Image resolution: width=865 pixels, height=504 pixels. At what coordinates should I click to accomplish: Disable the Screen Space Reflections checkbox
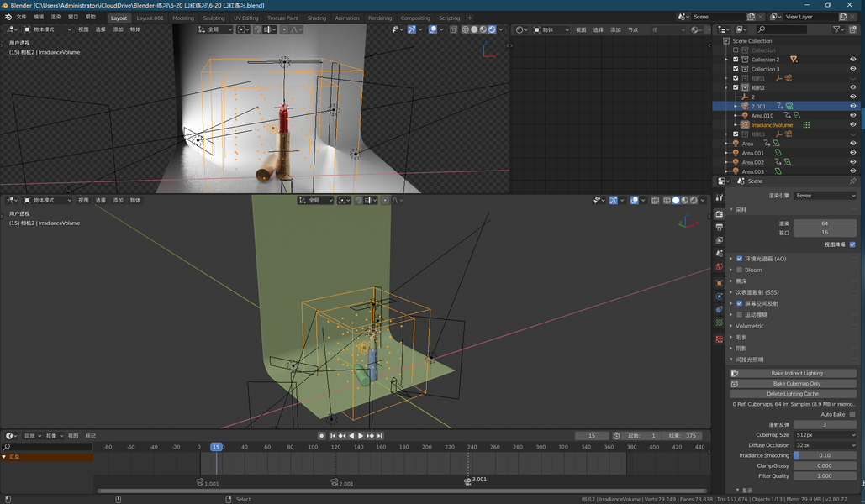pyautogui.click(x=739, y=303)
